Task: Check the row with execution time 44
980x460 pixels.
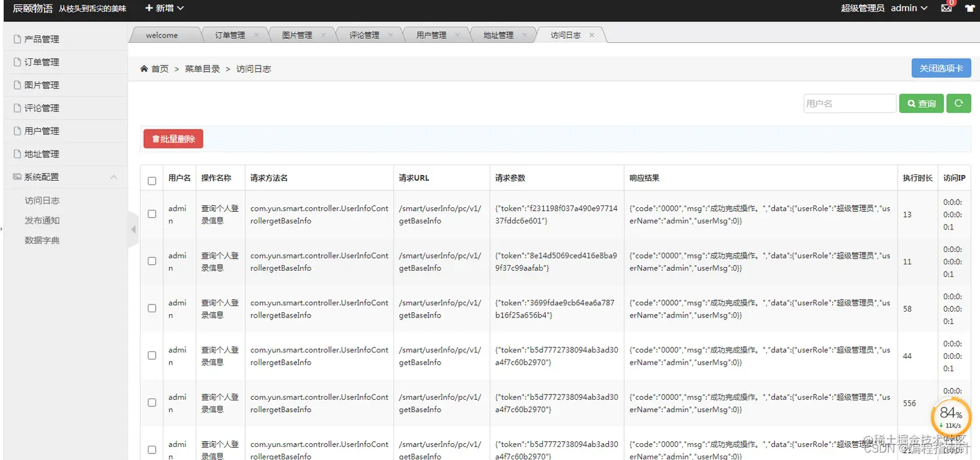Action: [x=152, y=356]
